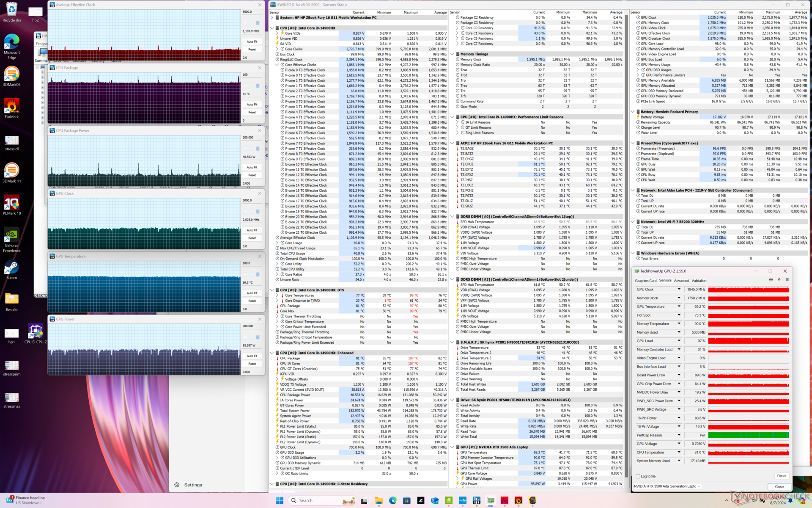Click the GPU-Z screenshot camera icon
This screenshot has width=812, height=508.
click(771, 279)
